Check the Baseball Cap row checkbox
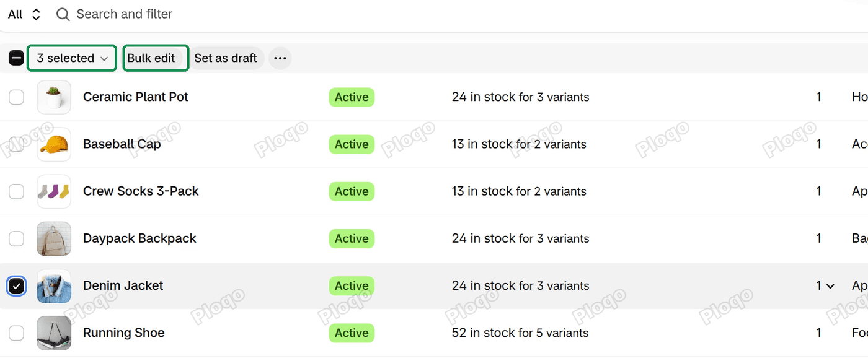 (x=16, y=144)
